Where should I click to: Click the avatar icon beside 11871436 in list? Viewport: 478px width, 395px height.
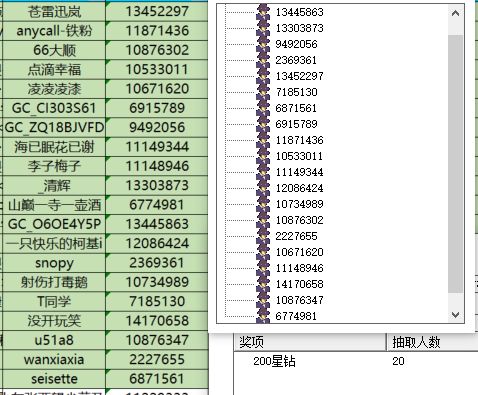pos(263,140)
